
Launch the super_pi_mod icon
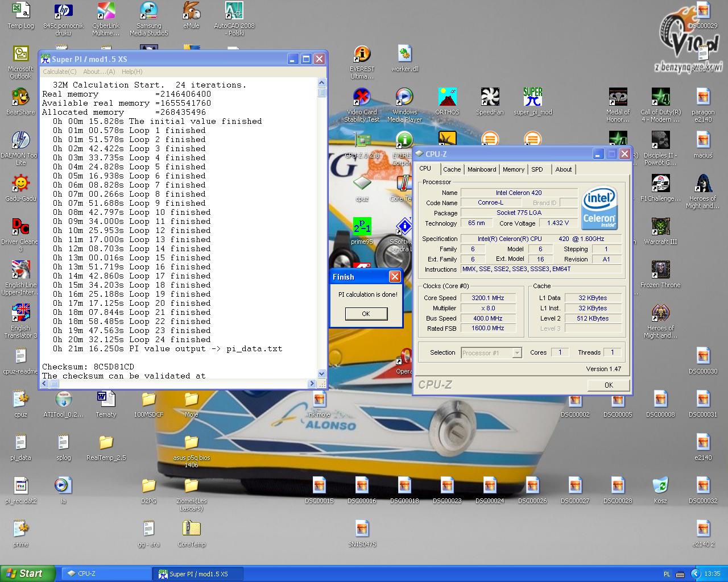pos(532,101)
